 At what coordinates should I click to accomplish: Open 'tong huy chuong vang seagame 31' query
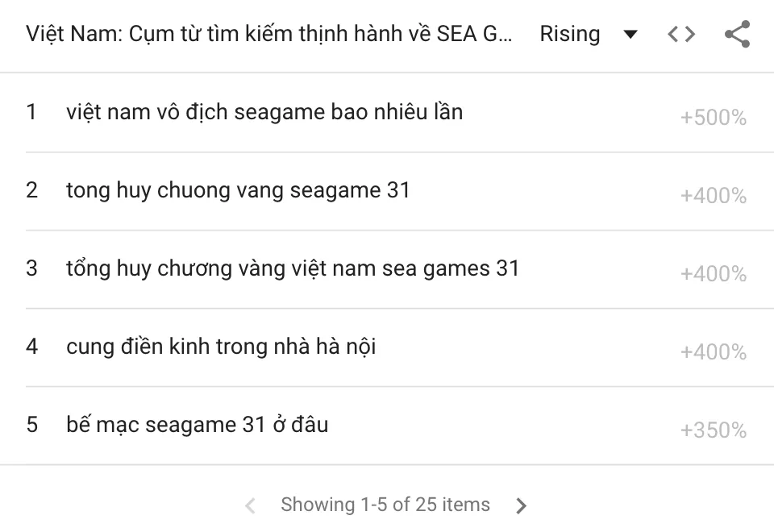[238, 190]
